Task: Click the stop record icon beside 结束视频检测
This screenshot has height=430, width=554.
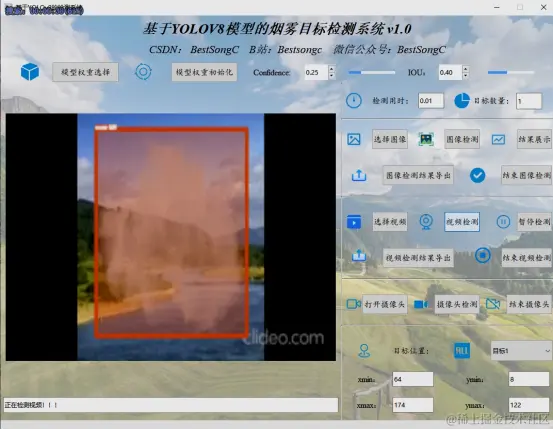Action: pyautogui.click(x=483, y=255)
